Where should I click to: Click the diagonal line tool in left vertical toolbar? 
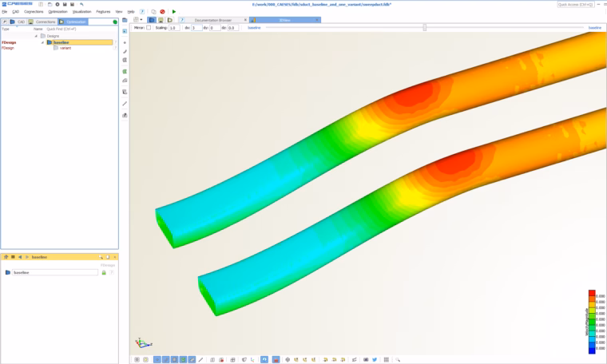[125, 104]
